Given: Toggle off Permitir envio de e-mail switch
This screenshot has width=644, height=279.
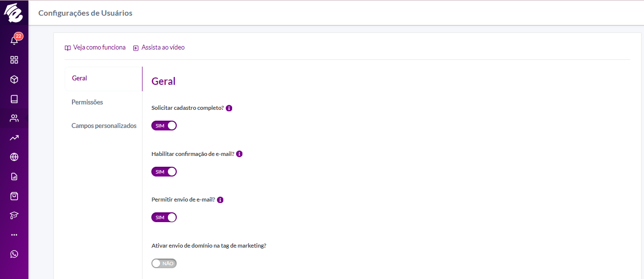Looking at the screenshot, I should click(x=164, y=217).
